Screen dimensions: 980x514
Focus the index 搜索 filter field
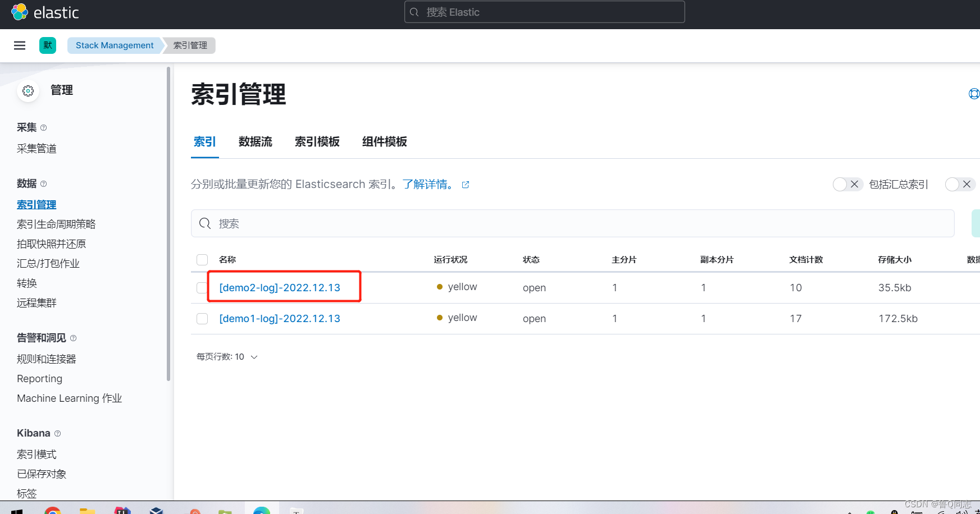coord(573,223)
